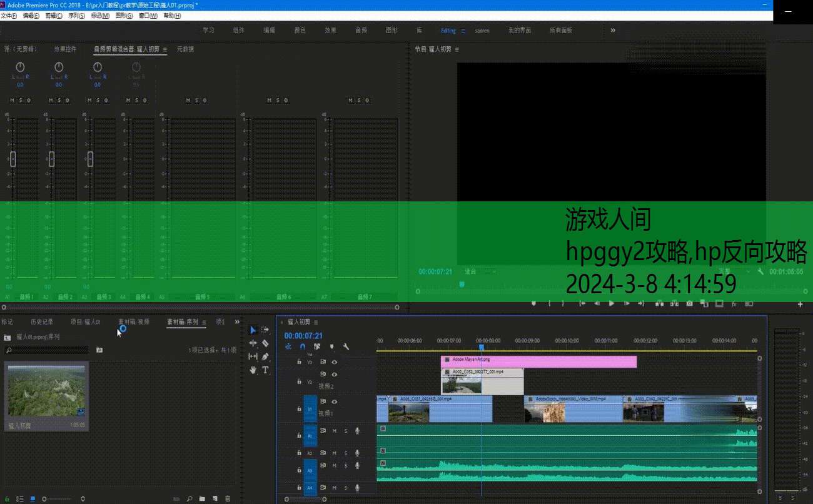Open 窗口(W) menu
Image resolution: width=813 pixels, height=504 pixels.
coord(148,16)
